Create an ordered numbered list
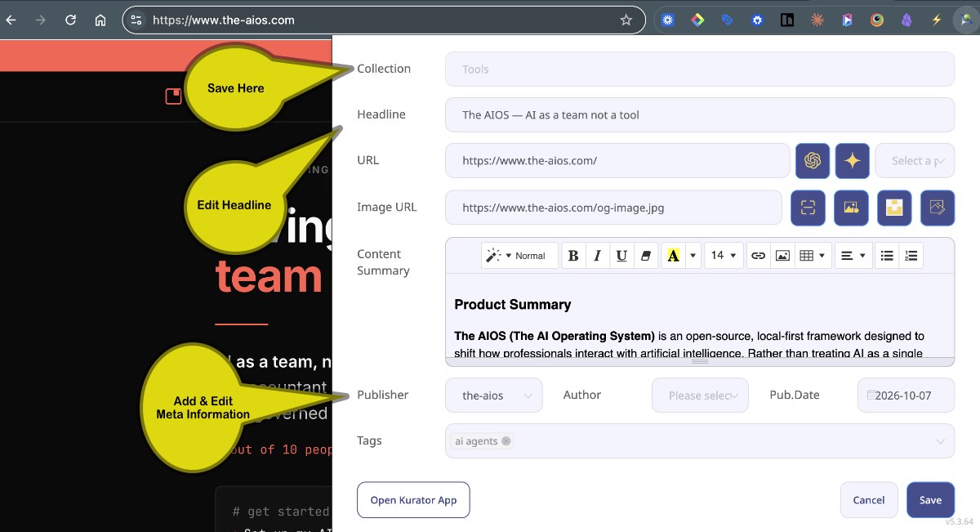Image resolution: width=980 pixels, height=532 pixels. click(911, 256)
